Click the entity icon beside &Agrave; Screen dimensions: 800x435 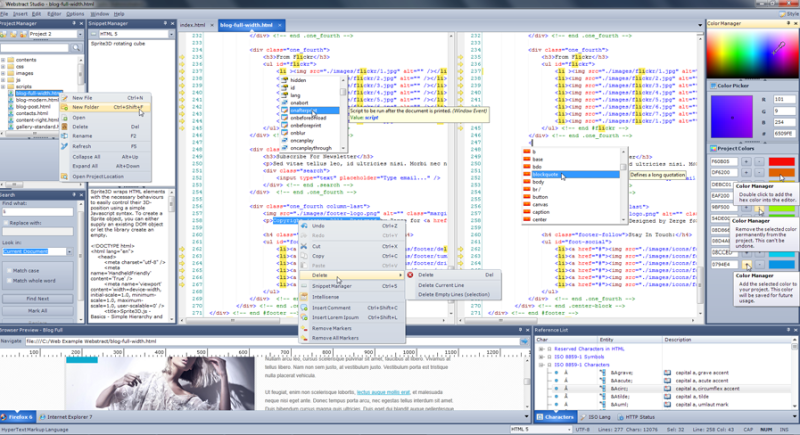tap(603, 373)
